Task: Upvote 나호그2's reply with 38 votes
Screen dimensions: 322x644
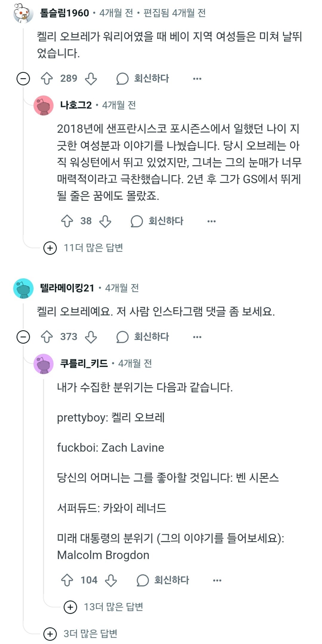Action: [67, 221]
